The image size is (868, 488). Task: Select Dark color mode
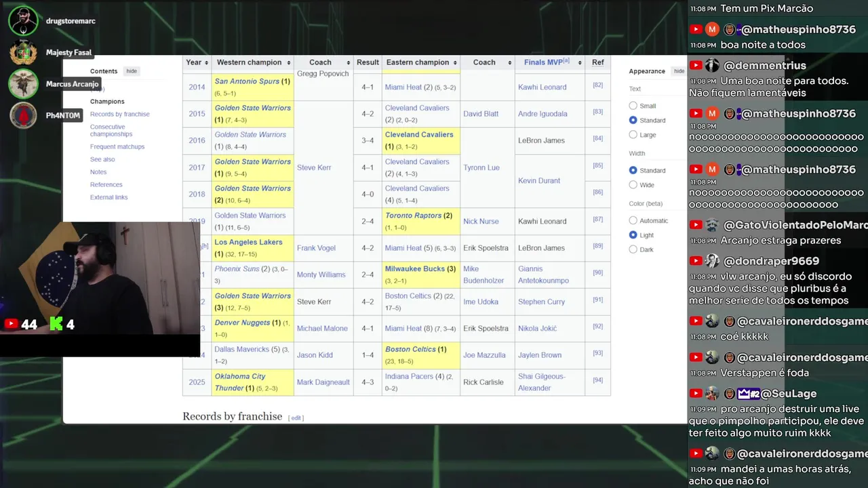point(633,249)
